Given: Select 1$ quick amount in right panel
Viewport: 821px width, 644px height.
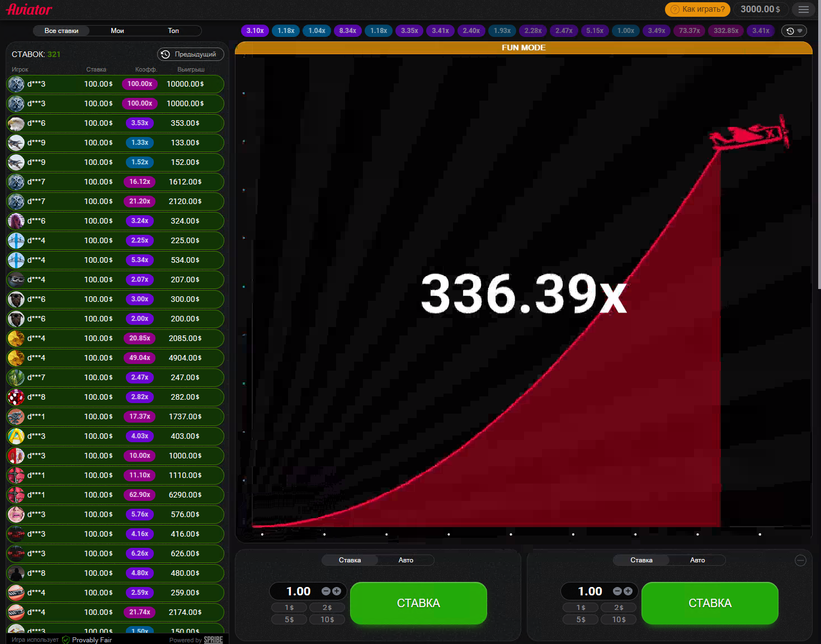Looking at the screenshot, I should coord(581,608).
